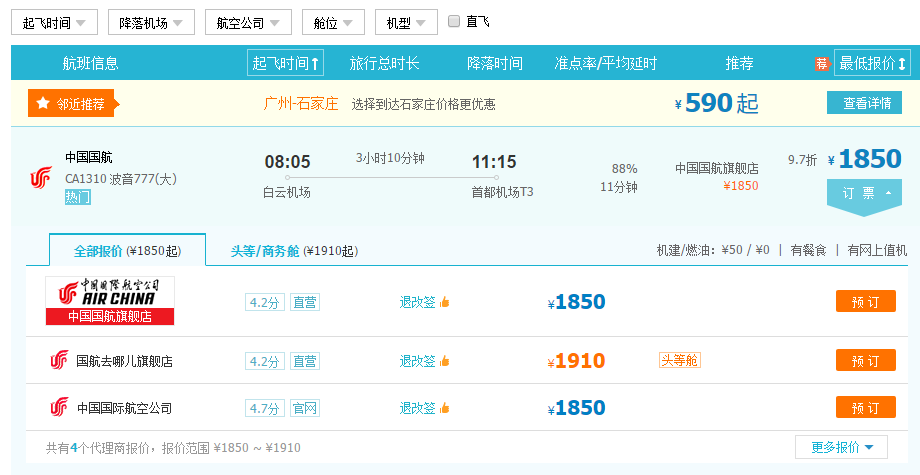The image size is (920, 475).
Task: Click the red 荐 badge icon
Action: (822, 63)
